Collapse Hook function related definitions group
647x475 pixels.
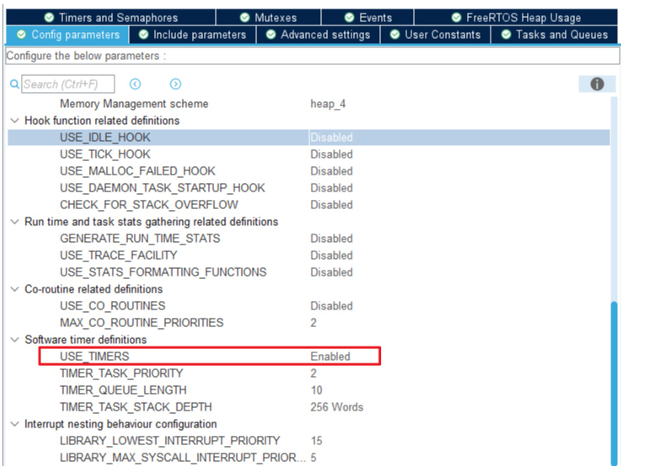(x=14, y=121)
